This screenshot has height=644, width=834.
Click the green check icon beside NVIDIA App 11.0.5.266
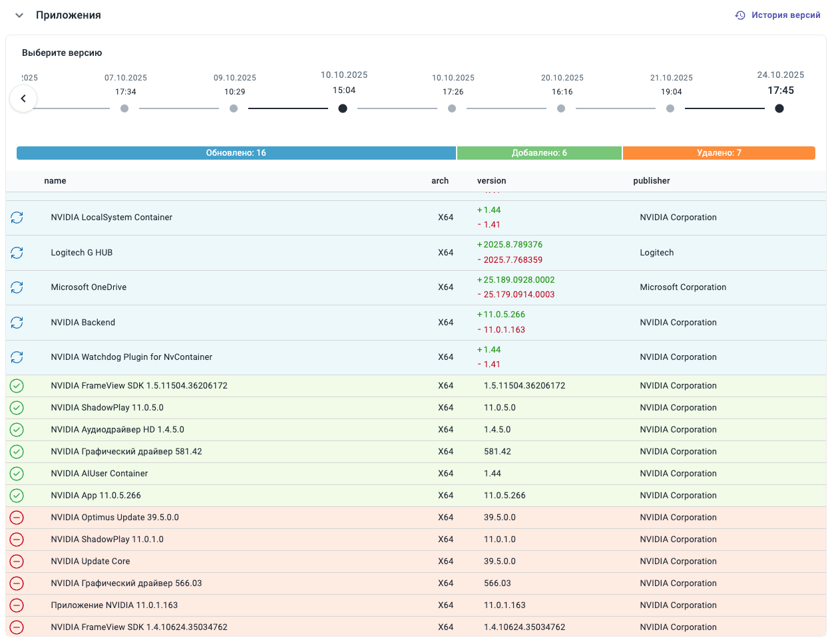[17, 496]
